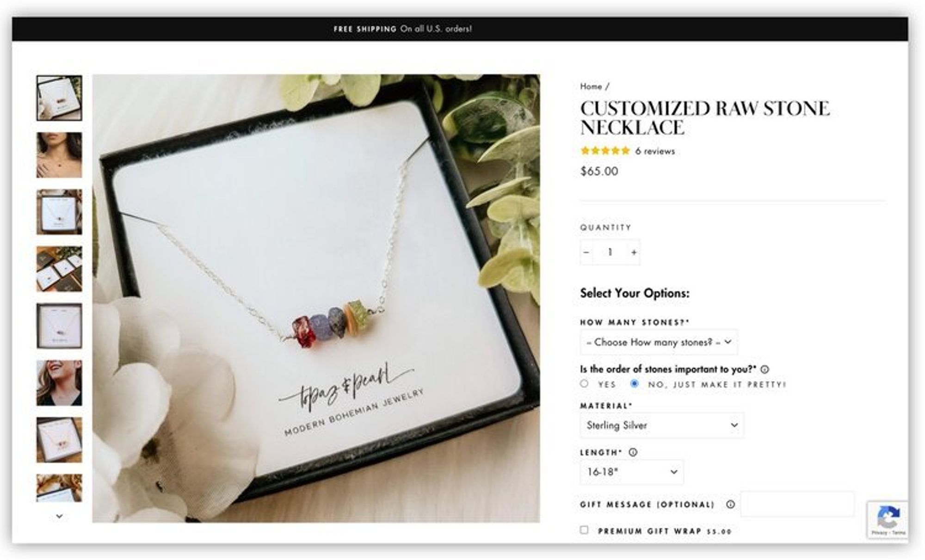Select the No, just make it pretty radio option

coord(635,384)
